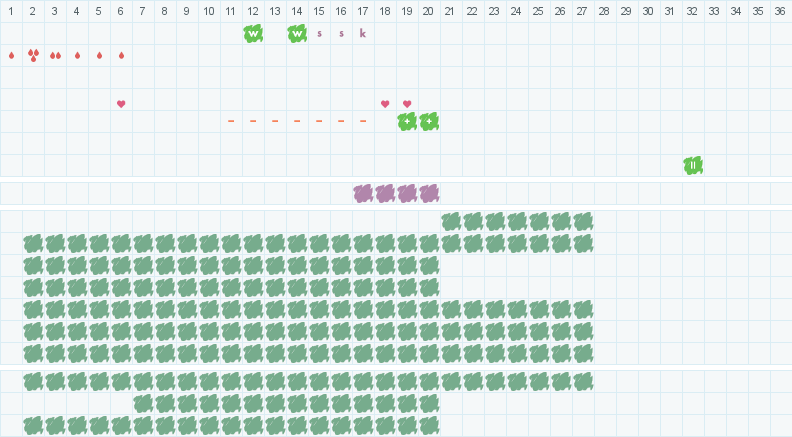
Task: Click the pink heart on day 18
Action: (385, 104)
